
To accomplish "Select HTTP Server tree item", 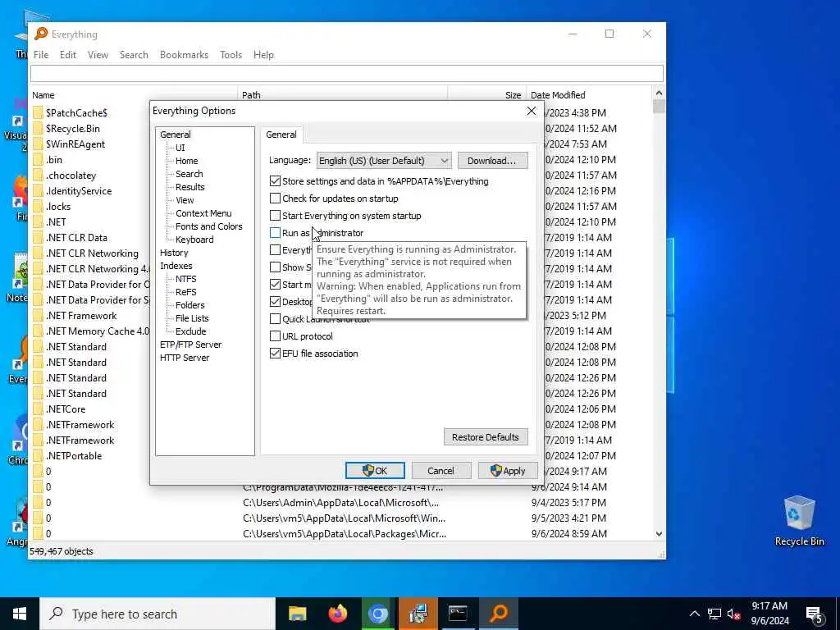I will pos(185,358).
